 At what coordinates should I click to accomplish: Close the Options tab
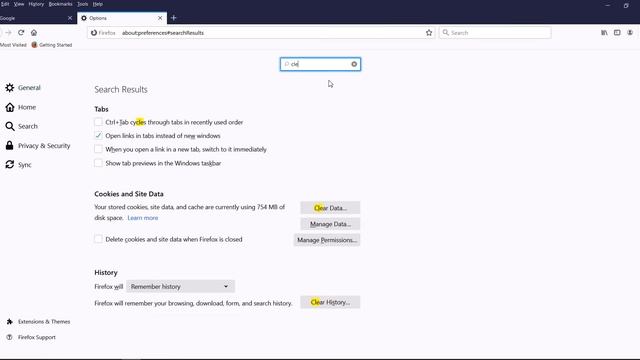coord(160,18)
